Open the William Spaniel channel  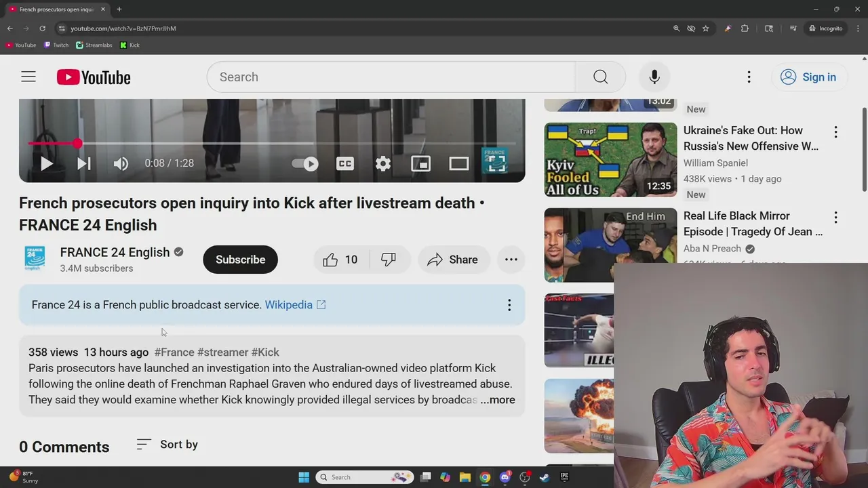click(x=715, y=163)
